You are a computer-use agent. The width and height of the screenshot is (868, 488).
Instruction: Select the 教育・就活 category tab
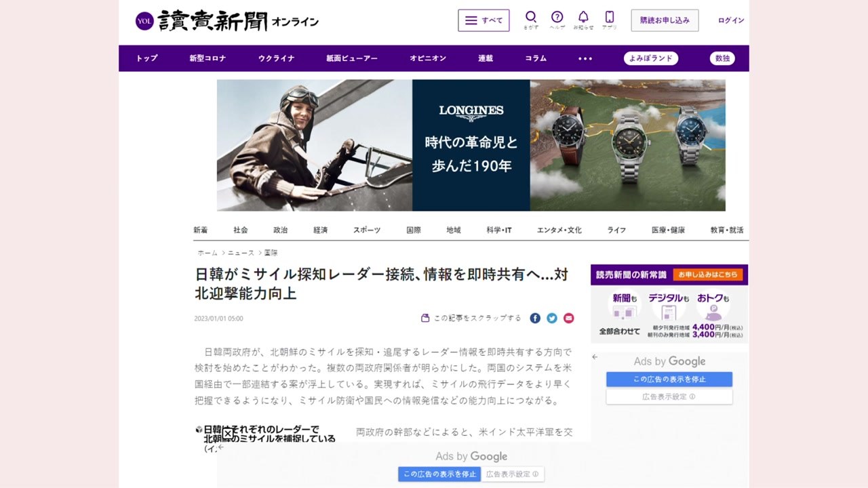(727, 230)
